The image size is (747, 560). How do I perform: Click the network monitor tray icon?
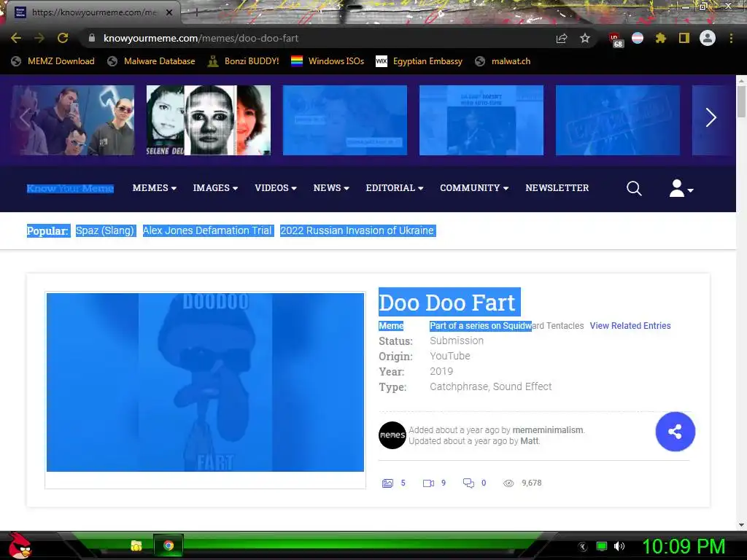tap(602, 546)
